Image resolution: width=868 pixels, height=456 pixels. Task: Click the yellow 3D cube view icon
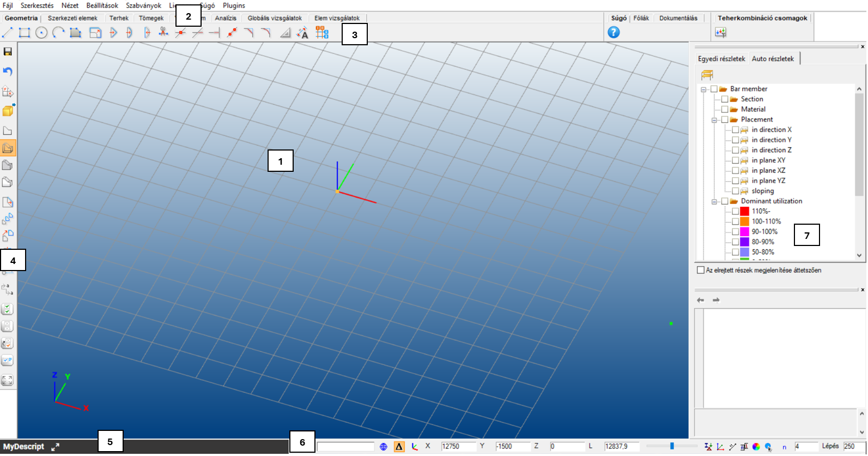pos(8,110)
